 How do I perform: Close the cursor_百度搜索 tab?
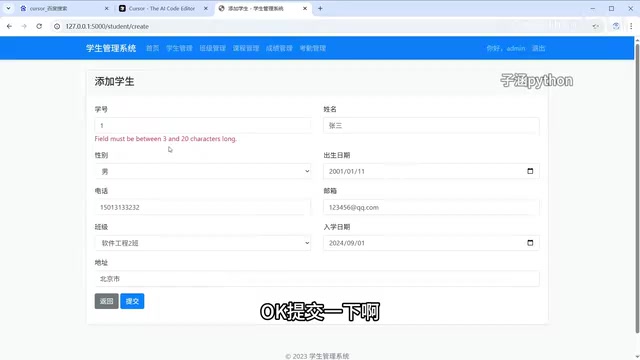[x=107, y=8]
